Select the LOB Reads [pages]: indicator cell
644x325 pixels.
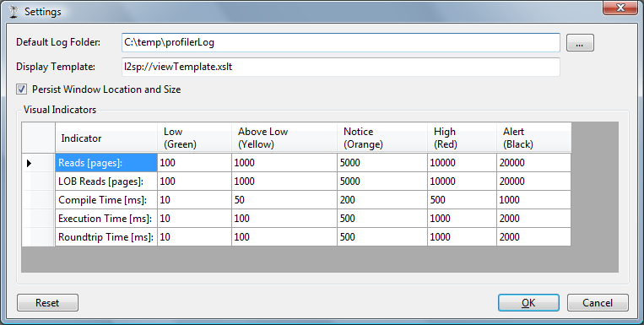pyautogui.click(x=106, y=181)
